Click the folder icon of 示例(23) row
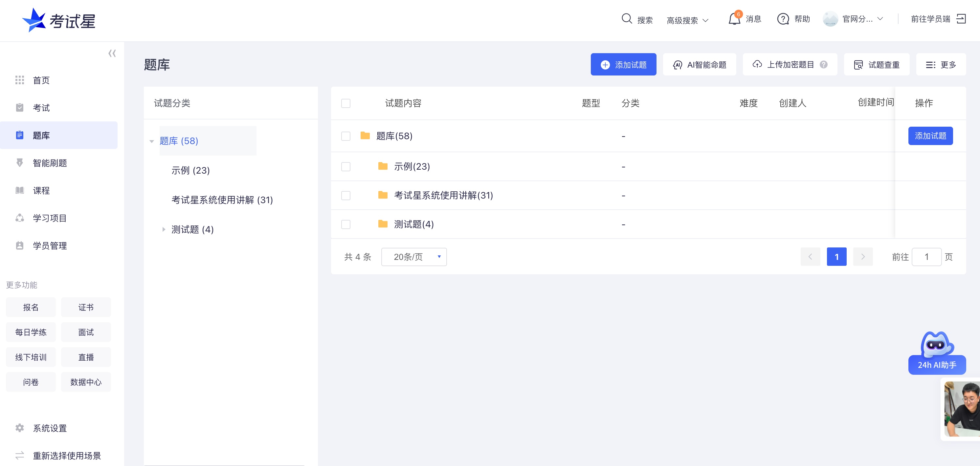980x466 pixels. [383, 166]
